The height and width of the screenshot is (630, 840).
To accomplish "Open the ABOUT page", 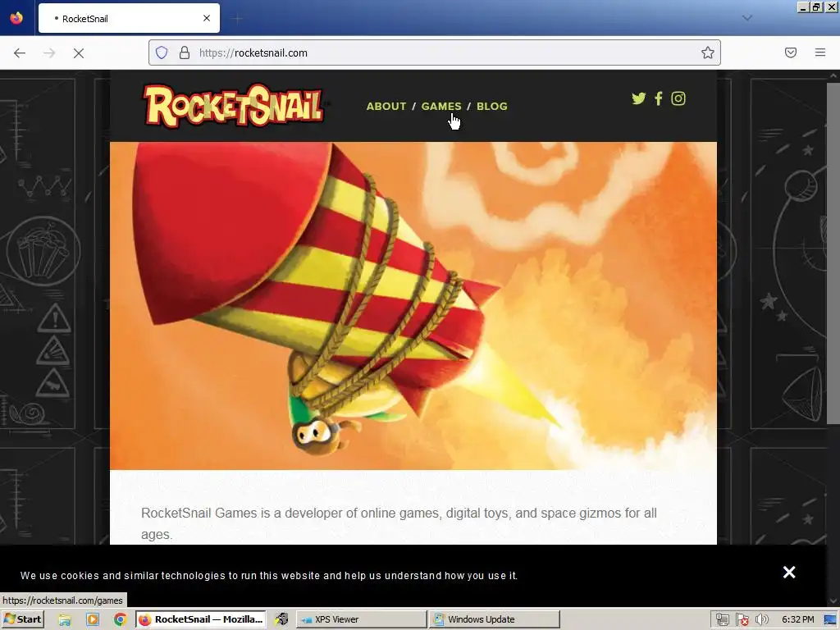I will 386,106.
